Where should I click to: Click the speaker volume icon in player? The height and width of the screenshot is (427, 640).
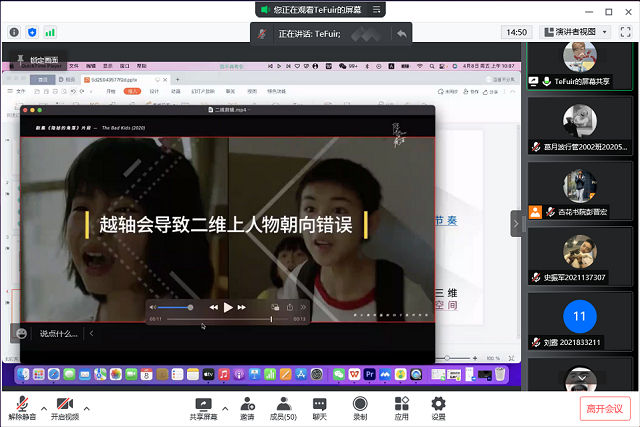pos(153,307)
